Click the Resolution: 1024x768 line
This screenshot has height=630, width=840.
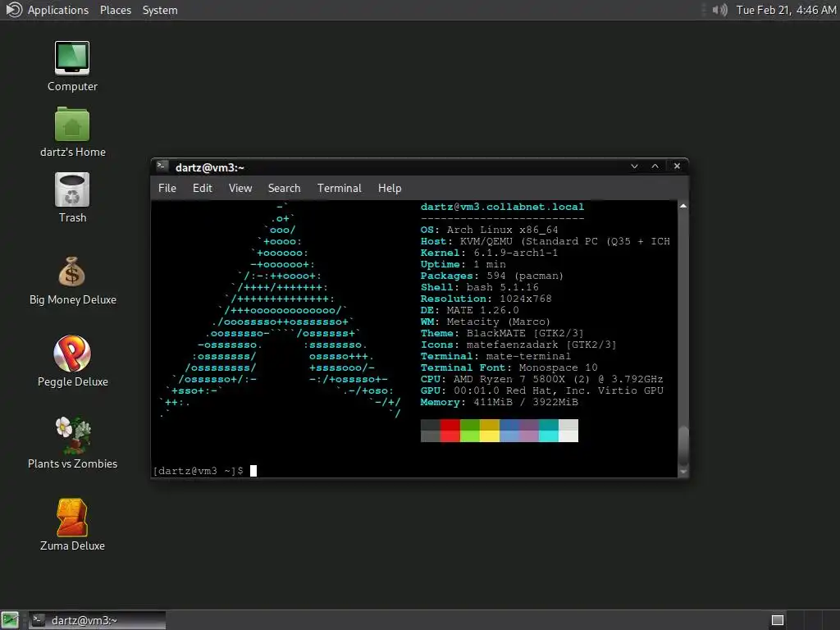(x=486, y=299)
